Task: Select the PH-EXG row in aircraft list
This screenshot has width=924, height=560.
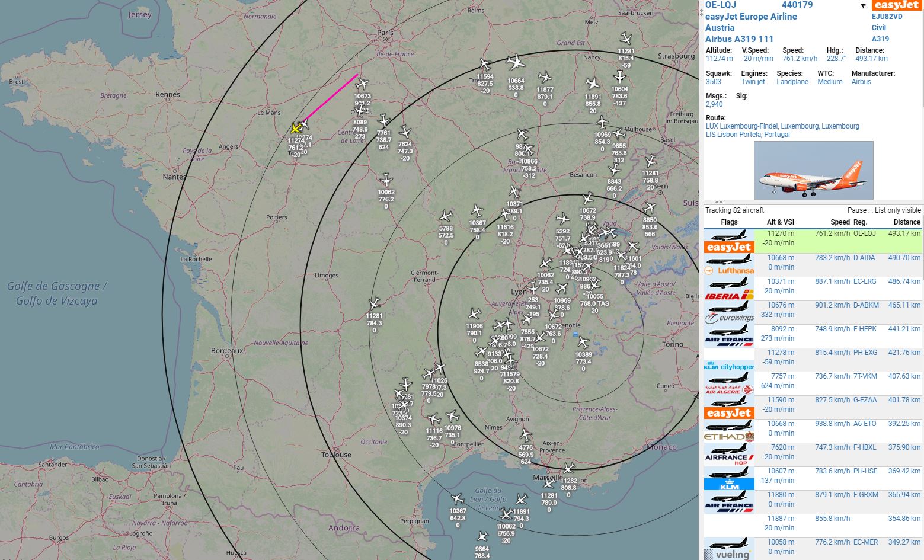Action: [813, 360]
